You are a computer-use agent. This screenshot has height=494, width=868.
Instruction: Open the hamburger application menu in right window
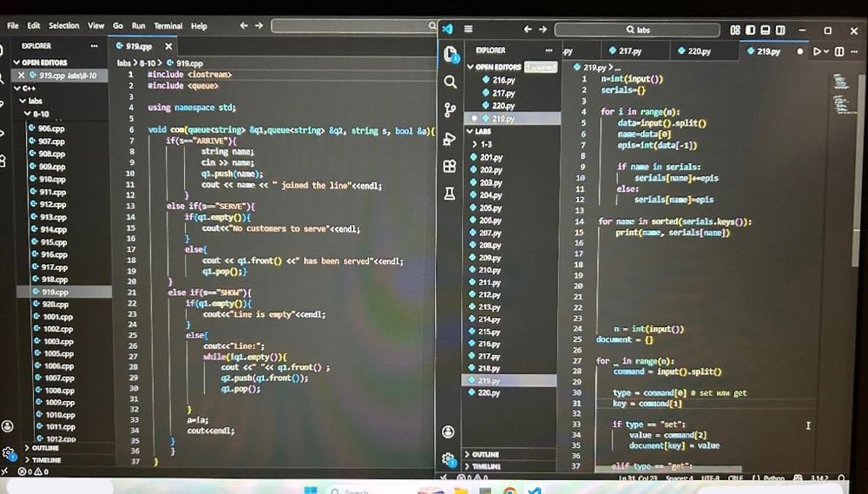pos(469,29)
